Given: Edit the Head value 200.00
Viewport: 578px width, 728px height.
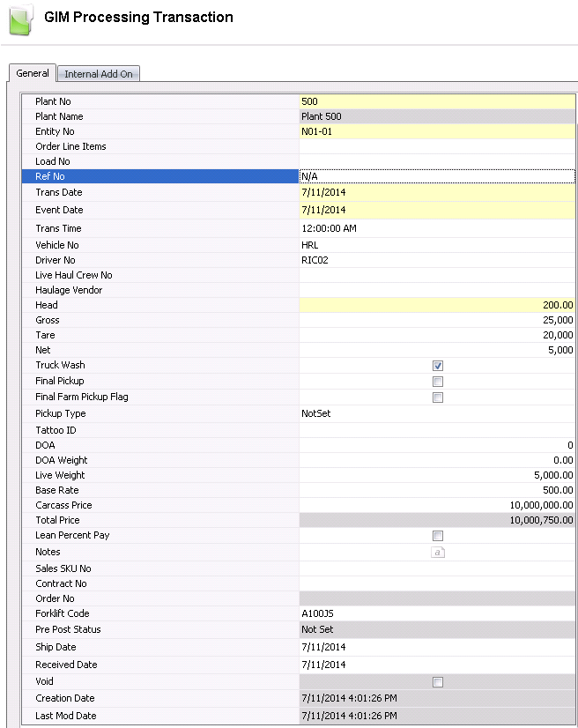Looking at the screenshot, I should coord(437,305).
